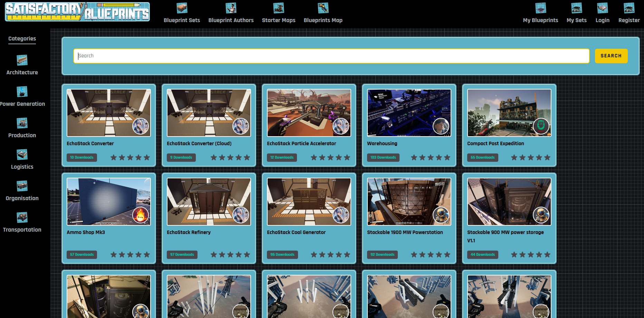The height and width of the screenshot is (318, 644).
Task: Open author avatar on Compact Post Expedition card
Action: coord(541,127)
